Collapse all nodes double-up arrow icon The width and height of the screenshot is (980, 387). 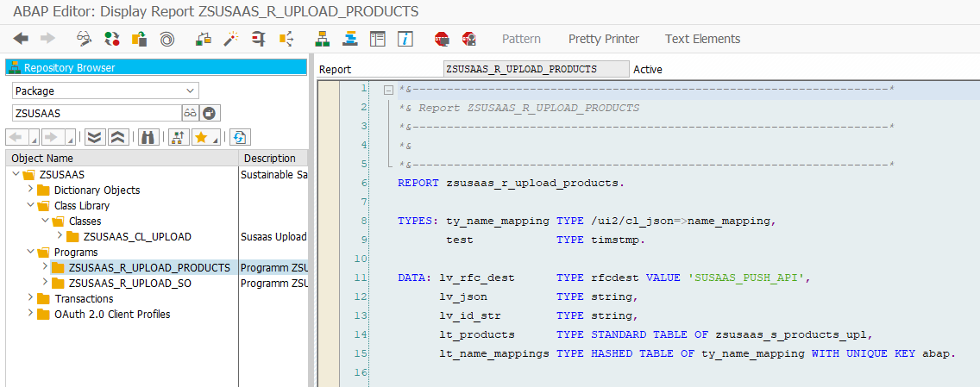point(117,137)
